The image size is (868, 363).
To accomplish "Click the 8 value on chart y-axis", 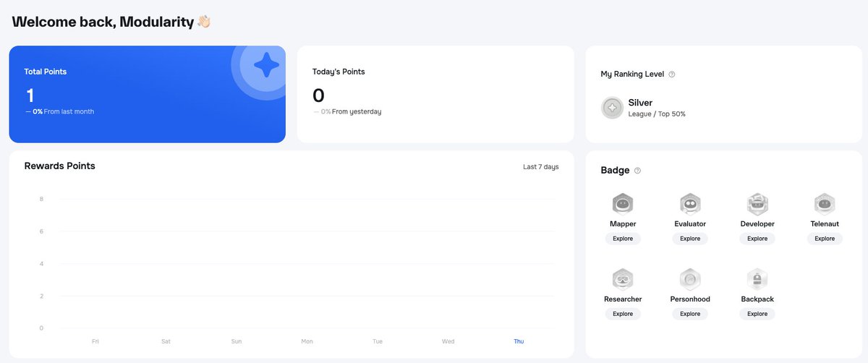I will point(41,199).
